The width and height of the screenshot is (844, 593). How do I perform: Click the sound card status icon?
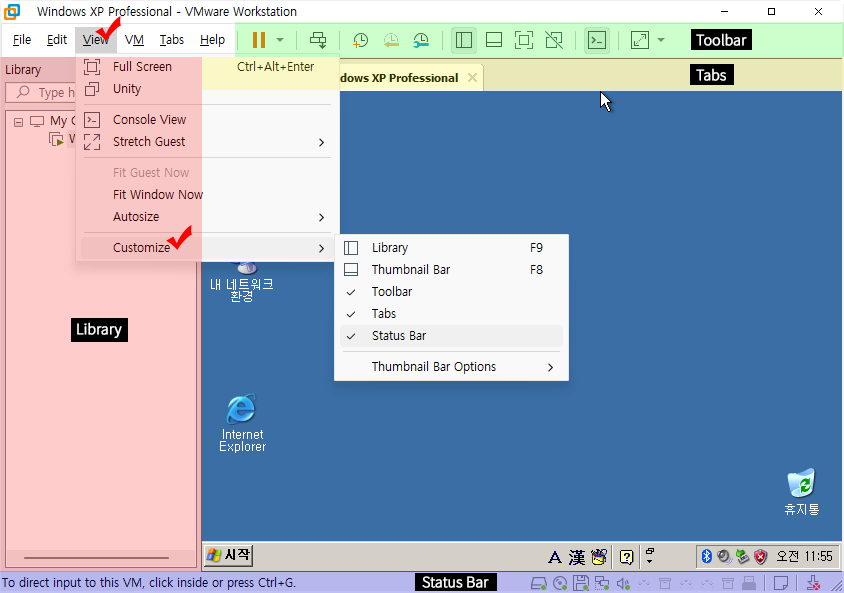coord(623,583)
